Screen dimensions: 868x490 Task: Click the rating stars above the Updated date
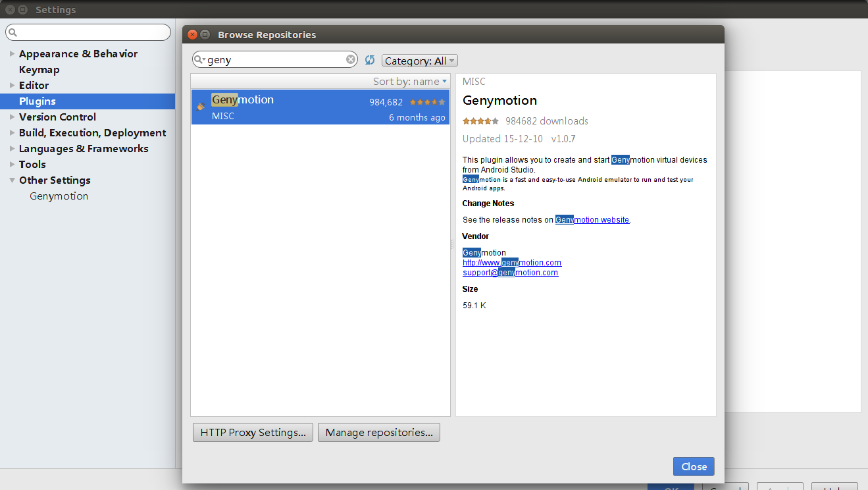[x=480, y=121]
